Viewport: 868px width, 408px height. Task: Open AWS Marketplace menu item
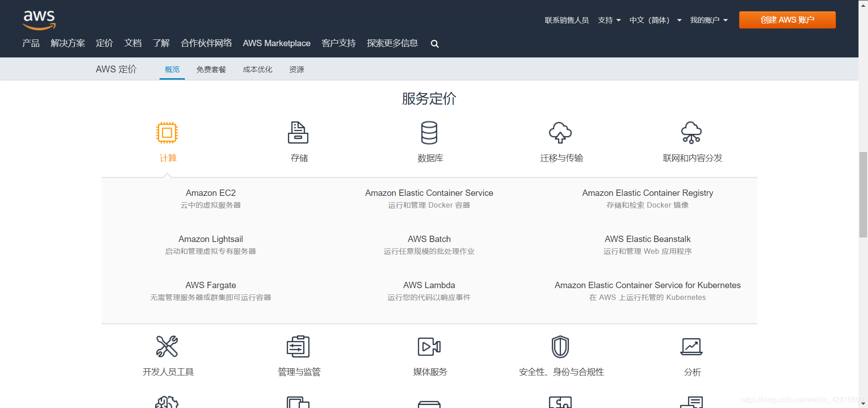coord(277,43)
